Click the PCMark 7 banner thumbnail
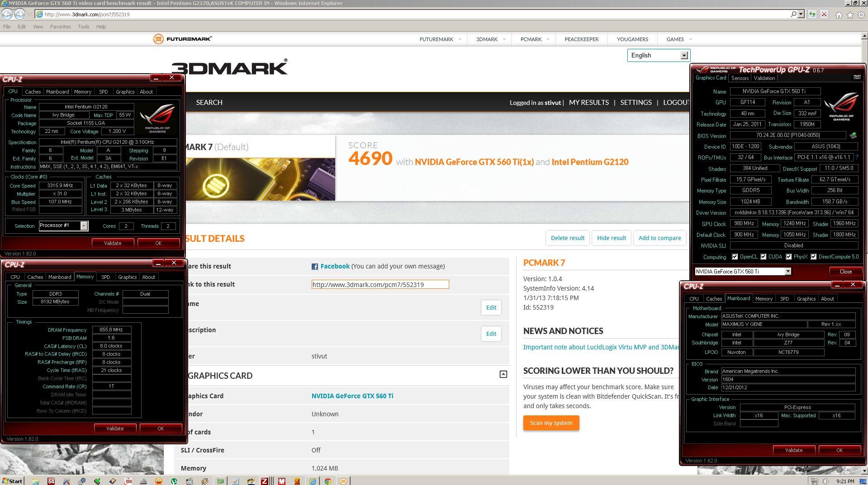 (260, 179)
